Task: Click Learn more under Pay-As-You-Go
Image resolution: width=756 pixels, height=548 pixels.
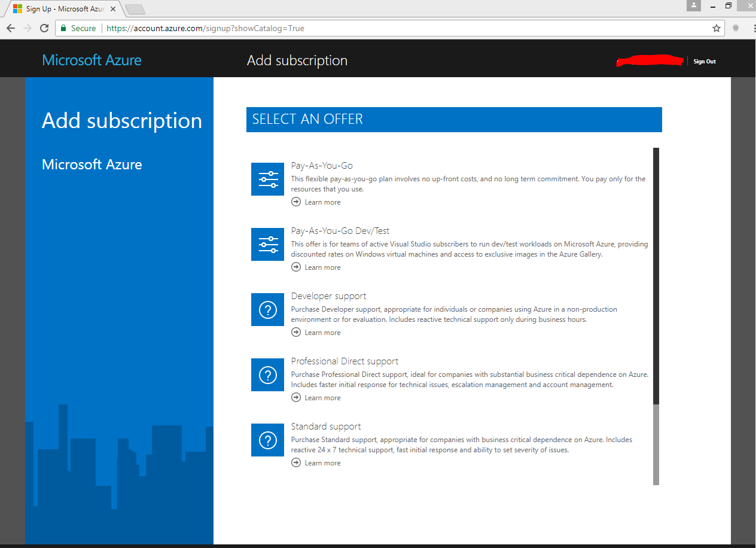Action: point(322,202)
